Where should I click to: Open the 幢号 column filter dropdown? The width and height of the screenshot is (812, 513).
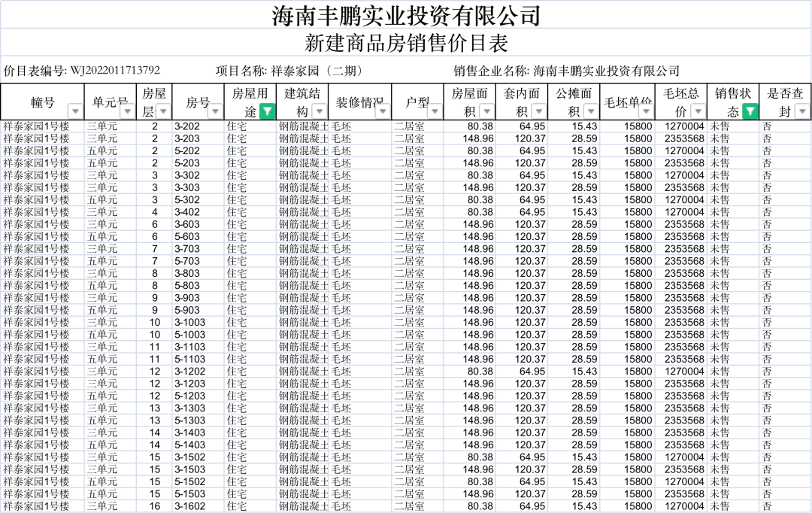pos(76,111)
